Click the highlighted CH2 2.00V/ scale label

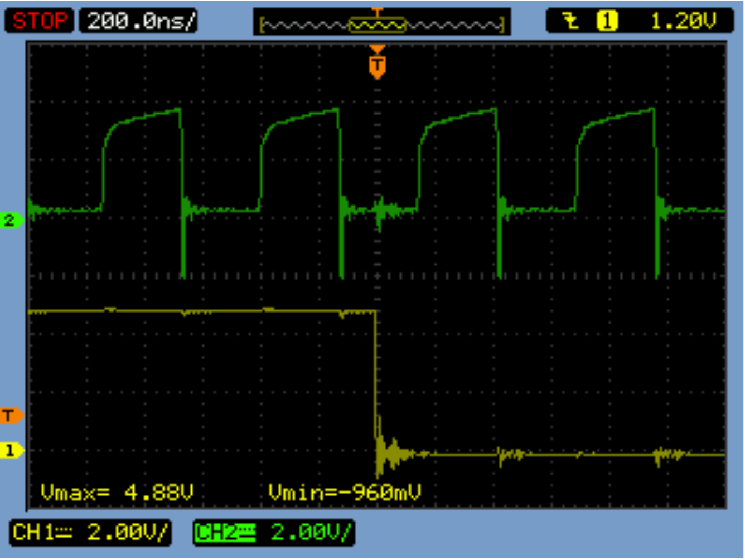click(x=273, y=533)
